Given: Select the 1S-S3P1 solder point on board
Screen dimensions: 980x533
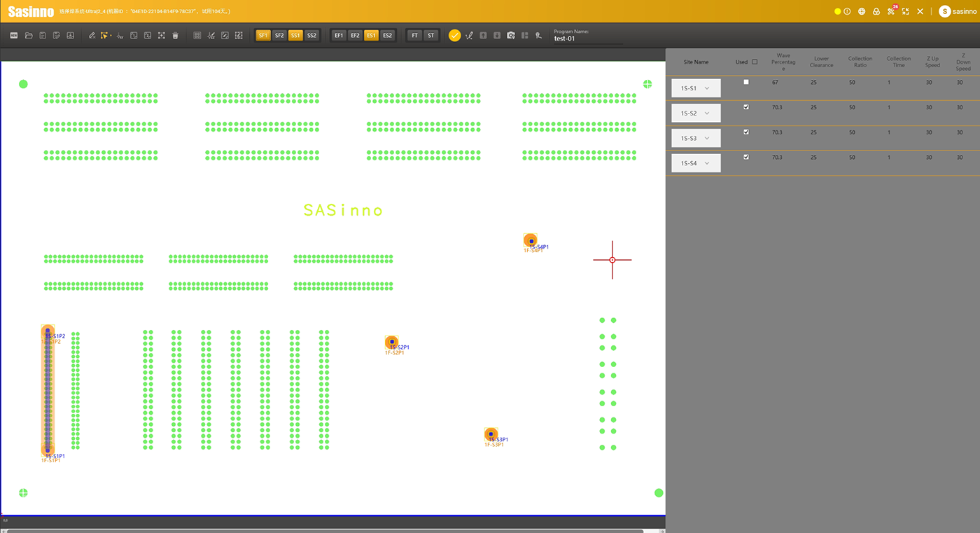Looking at the screenshot, I should pyautogui.click(x=491, y=434).
